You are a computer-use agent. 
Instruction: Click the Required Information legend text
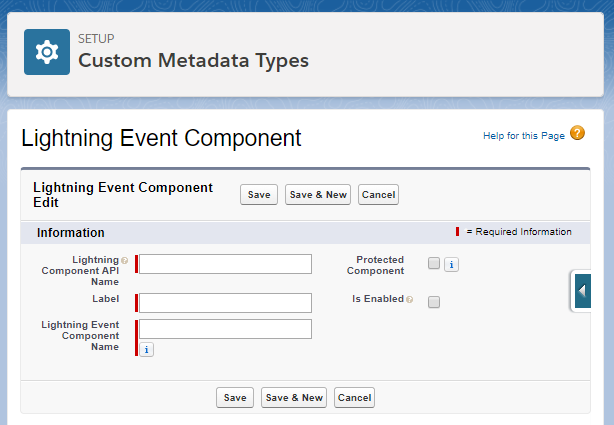pyautogui.click(x=519, y=232)
